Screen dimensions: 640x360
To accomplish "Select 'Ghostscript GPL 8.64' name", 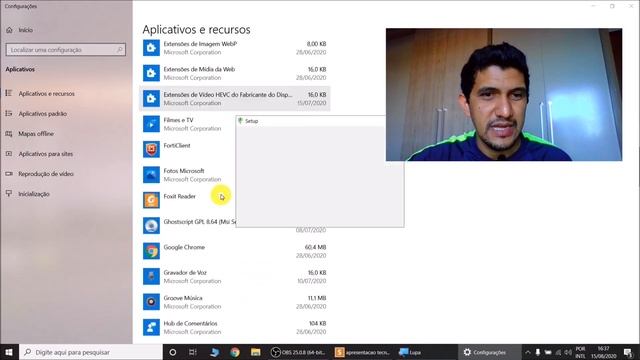I will 200,222.
